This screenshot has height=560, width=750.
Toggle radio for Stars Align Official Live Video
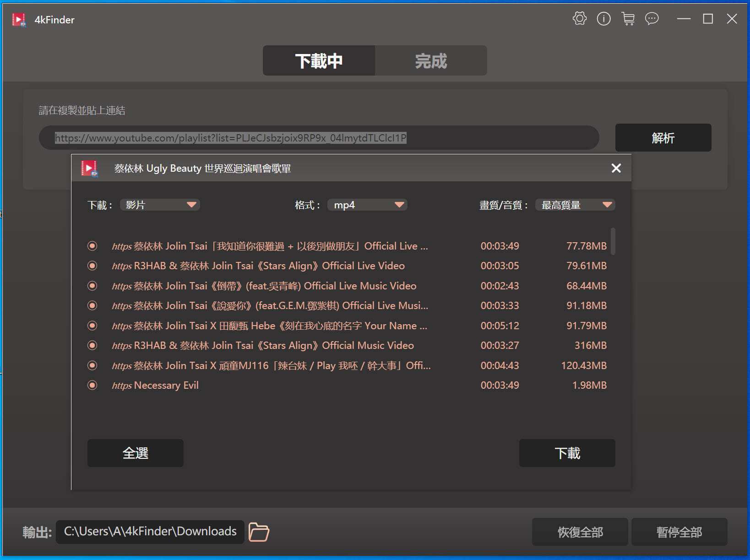pyautogui.click(x=92, y=266)
